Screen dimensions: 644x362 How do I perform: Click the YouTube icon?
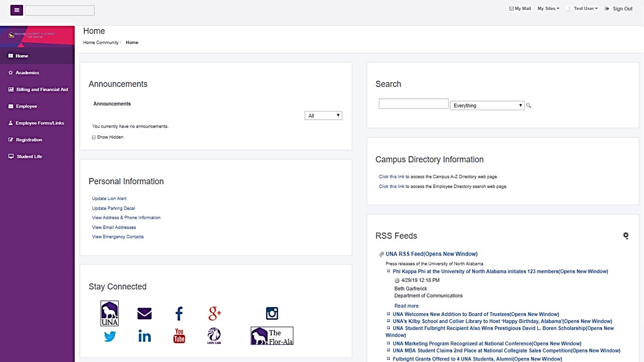(179, 336)
